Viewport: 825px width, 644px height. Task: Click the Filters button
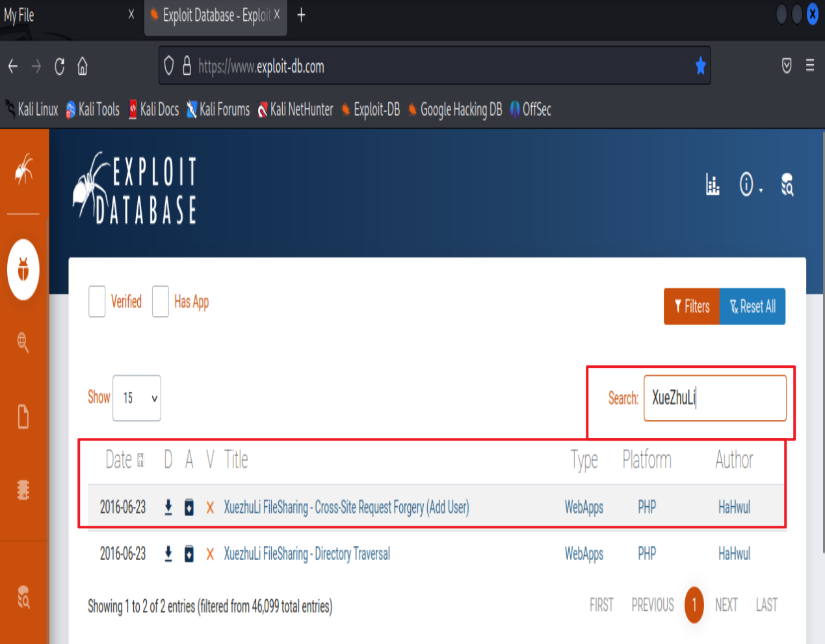pyautogui.click(x=692, y=306)
